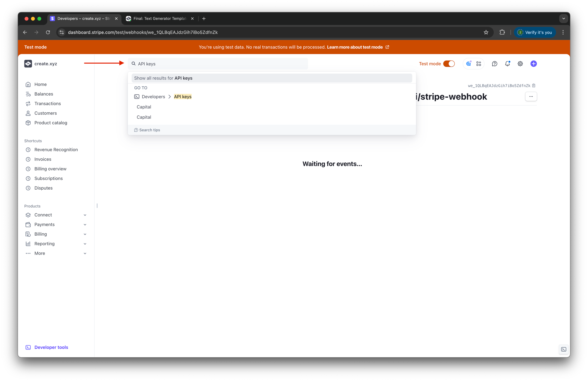Switch to Final: Text Generator Template tab
Viewport: 588px width, 381px height.
tap(160, 18)
